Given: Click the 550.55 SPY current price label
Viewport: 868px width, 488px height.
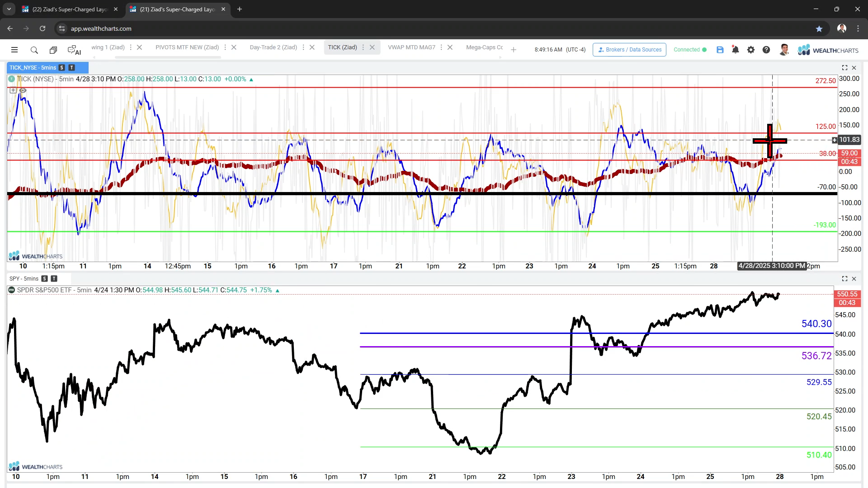Looking at the screenshot, I should pyautogui.click(x=847, y=294).
